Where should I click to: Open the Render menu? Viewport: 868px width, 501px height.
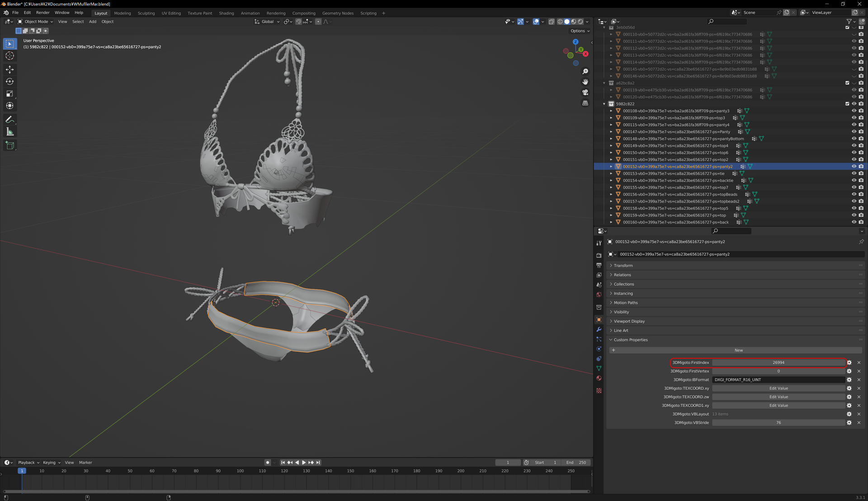(x=42, y=13)
